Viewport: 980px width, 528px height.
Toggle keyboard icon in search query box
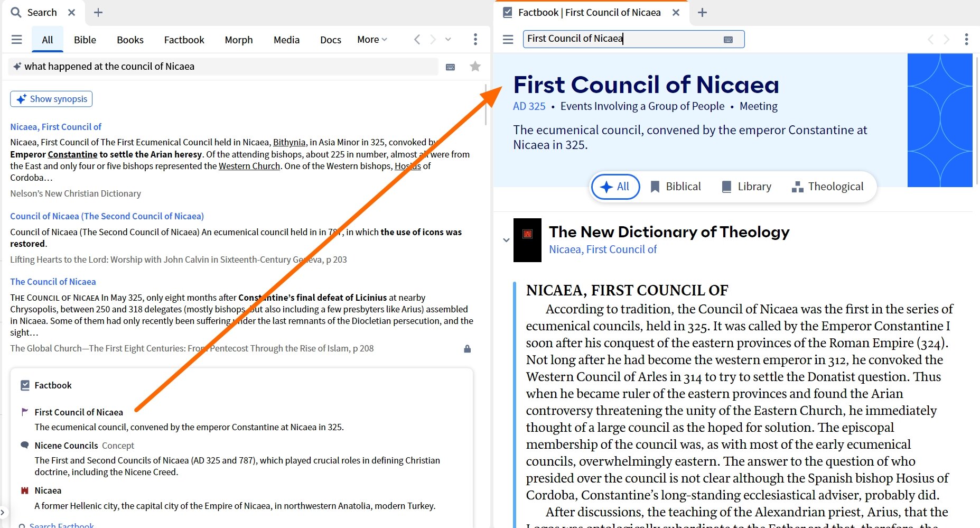[x=451, y=67]
